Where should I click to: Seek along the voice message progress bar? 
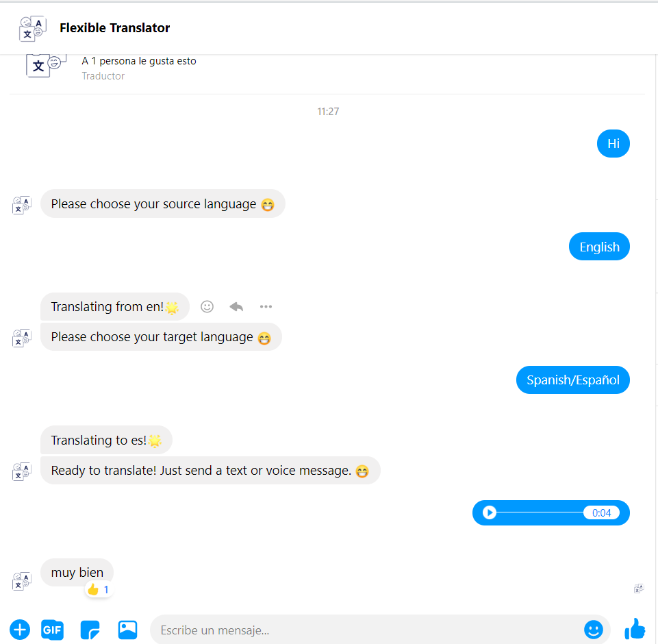point(540,512)
